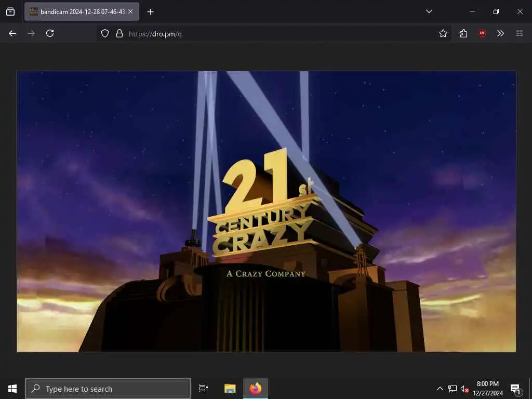This screenshot has height=399, width=532.
Task: Minimize the Firefox window
Action: pyautogui.click(x=472, y=11)
